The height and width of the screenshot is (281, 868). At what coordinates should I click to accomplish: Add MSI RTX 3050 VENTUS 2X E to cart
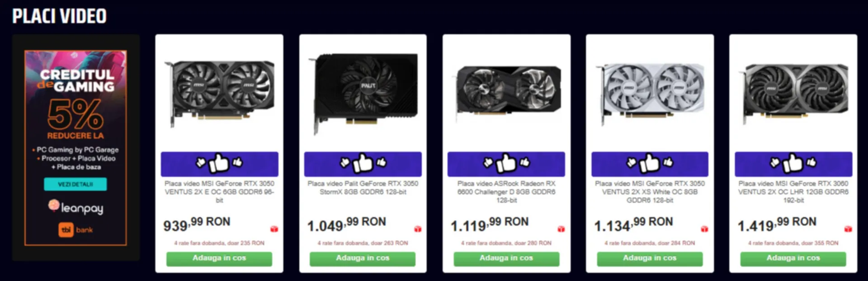[219, 258]
